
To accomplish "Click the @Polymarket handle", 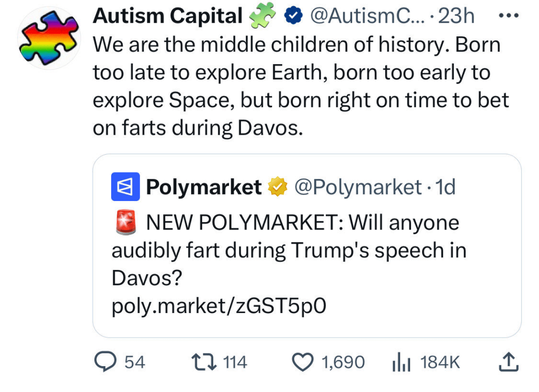I will [358, 186].
